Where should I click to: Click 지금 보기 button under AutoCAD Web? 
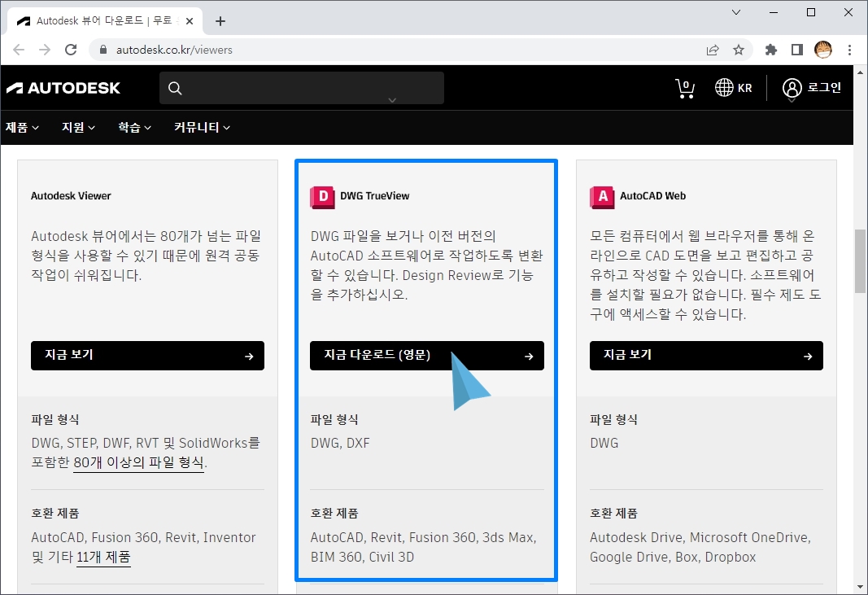click(706, 356)
